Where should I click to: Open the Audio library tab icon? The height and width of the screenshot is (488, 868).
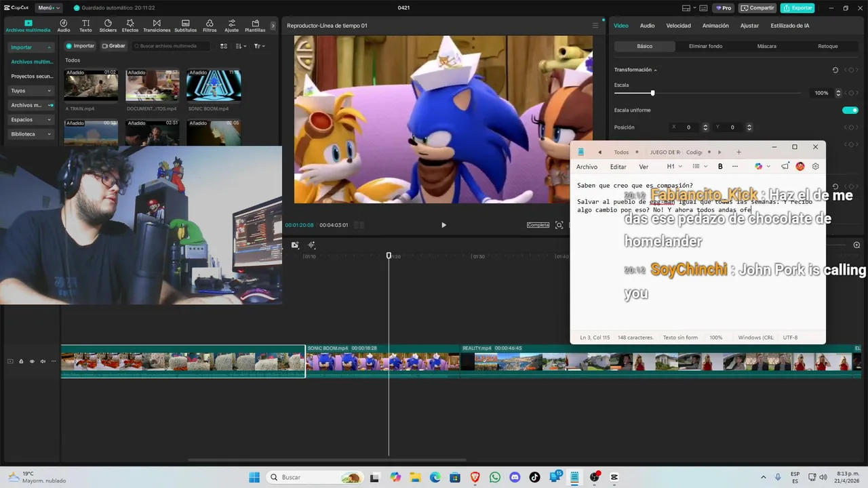[x=63, y=26]
